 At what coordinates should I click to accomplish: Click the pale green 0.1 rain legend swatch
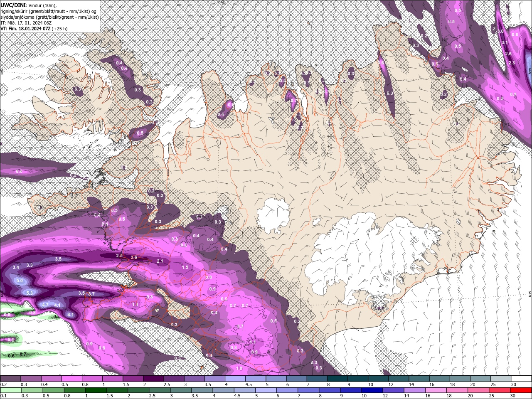tap(11, 390)
